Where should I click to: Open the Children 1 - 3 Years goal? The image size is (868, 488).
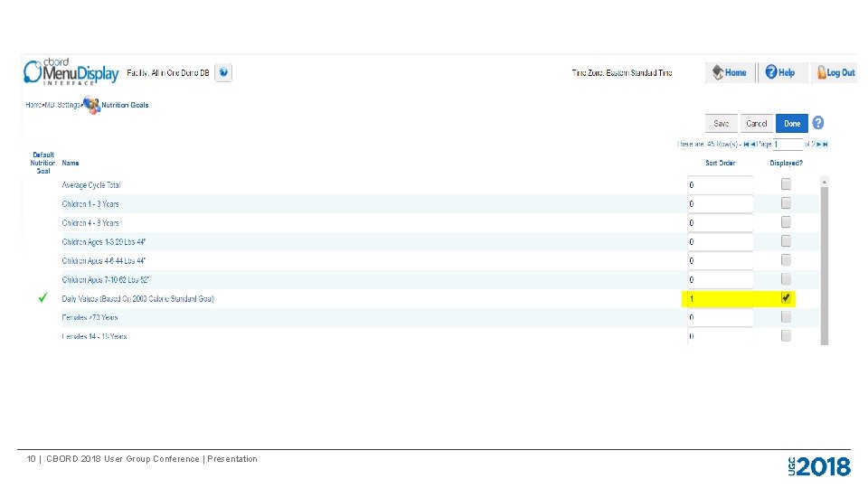90,204
